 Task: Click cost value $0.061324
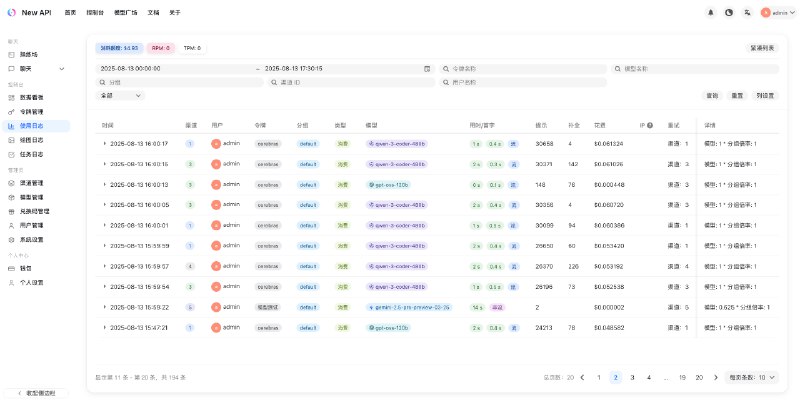(608, 144)
